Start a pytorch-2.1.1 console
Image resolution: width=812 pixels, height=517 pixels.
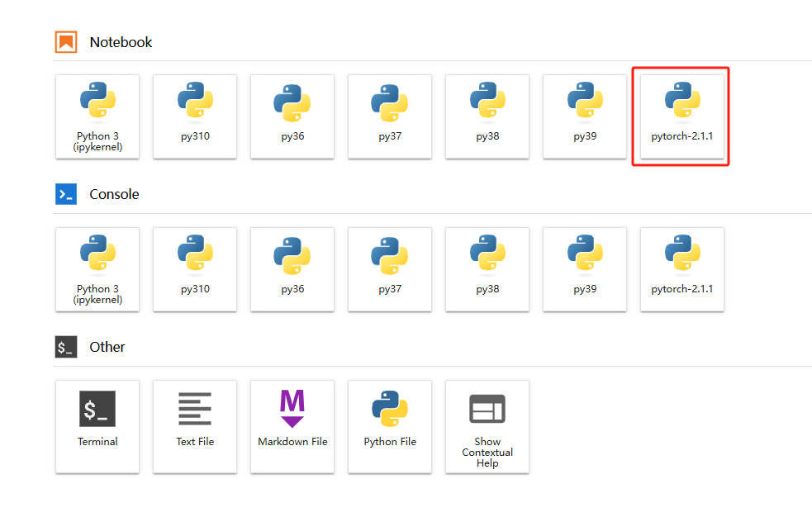682,269
